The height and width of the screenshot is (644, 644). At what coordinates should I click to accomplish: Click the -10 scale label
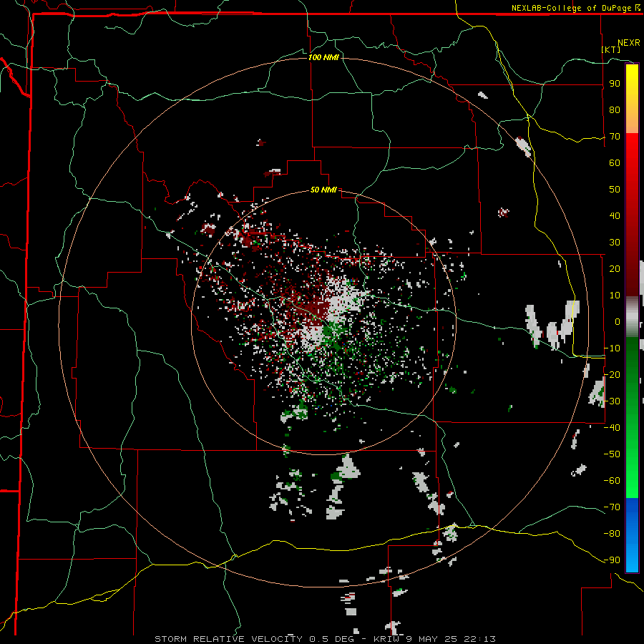[612, 348]
